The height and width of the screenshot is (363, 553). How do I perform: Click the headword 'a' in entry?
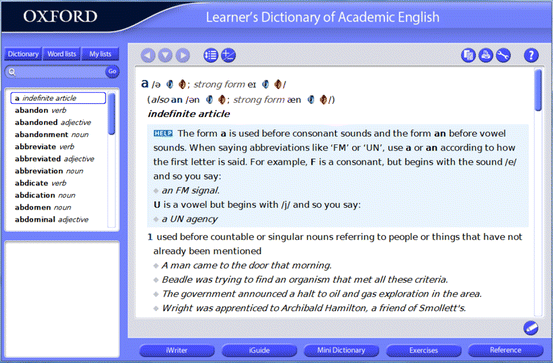pos(145,84)
